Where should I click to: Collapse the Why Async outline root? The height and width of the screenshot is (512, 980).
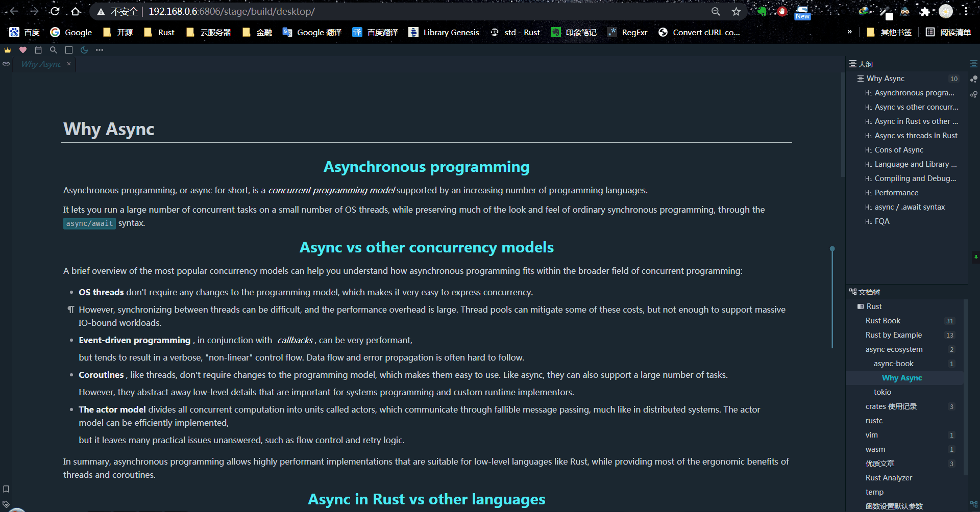click(x=861, y=79)
